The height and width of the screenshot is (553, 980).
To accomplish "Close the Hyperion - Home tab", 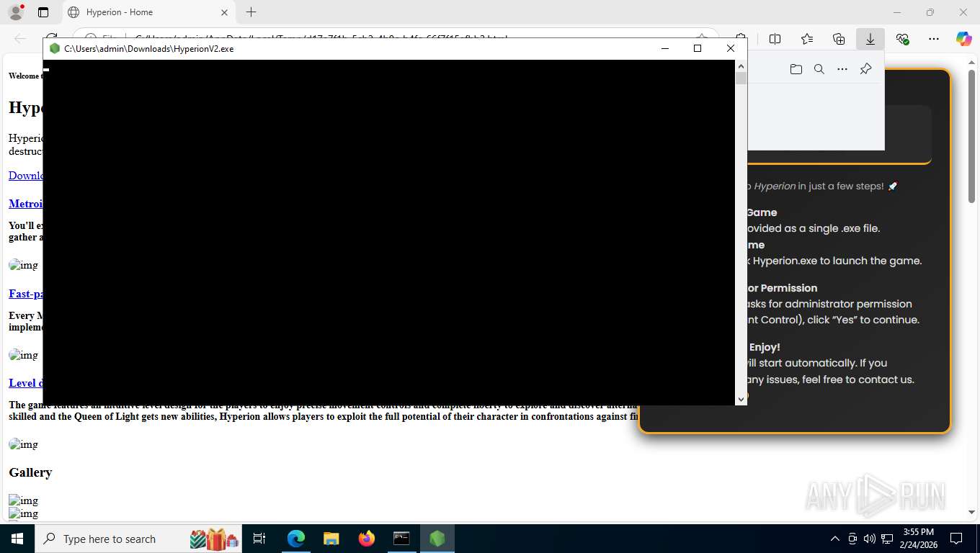I will click(x=224, y=12).
